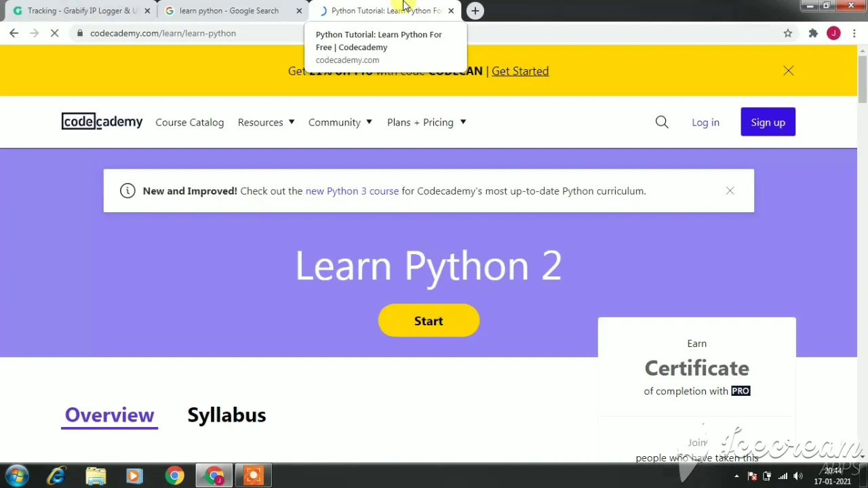Click the Log in link
The image size is (868, 488).
(x=705, y=122)
